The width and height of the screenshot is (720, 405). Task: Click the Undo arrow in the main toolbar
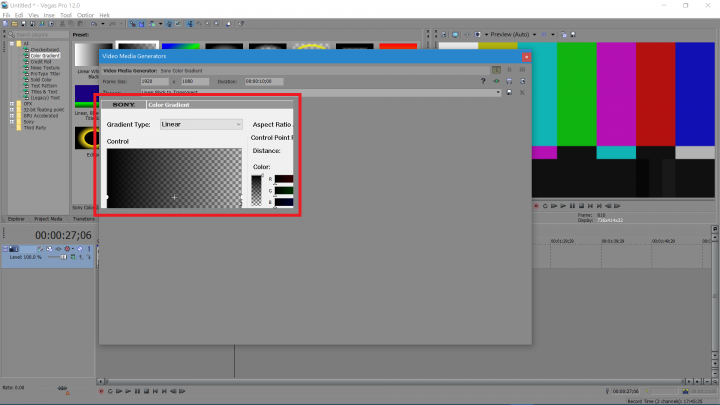pos(94,24)
